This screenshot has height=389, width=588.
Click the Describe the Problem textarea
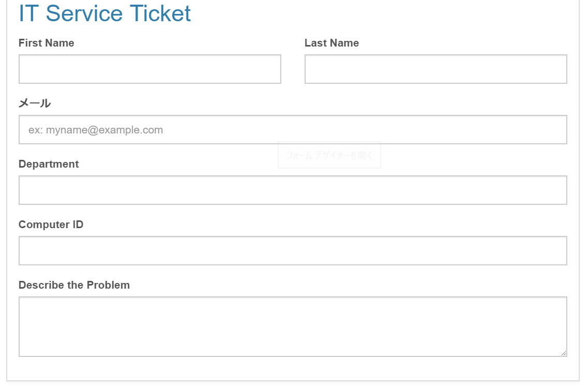[293, 326]
